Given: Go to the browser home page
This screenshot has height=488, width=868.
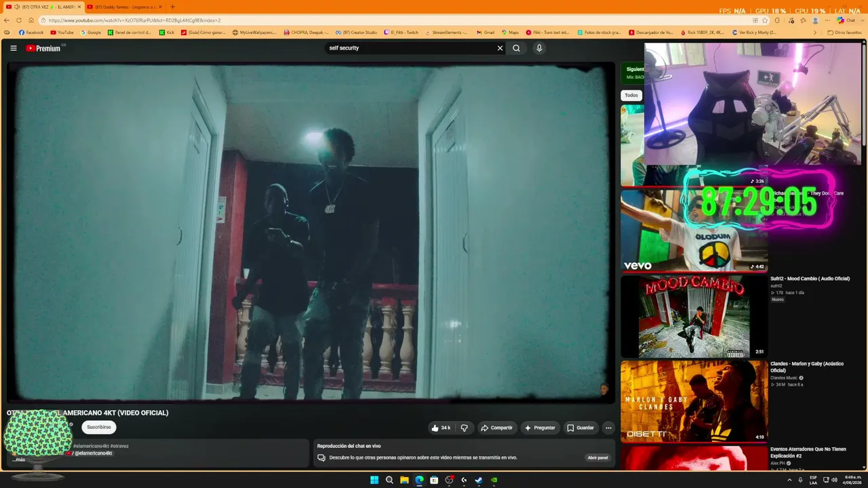Looking at the screenshot, I should coord(31,20).
